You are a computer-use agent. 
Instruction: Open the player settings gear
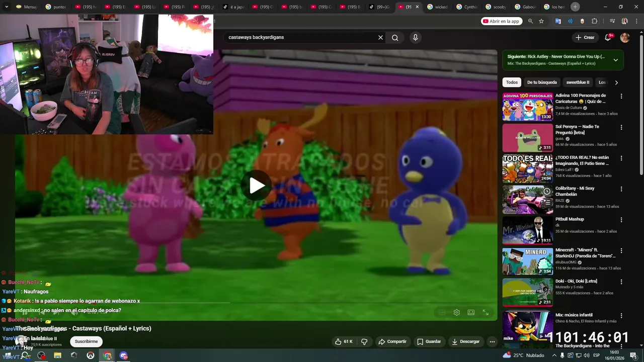click(x=456, y=312)
